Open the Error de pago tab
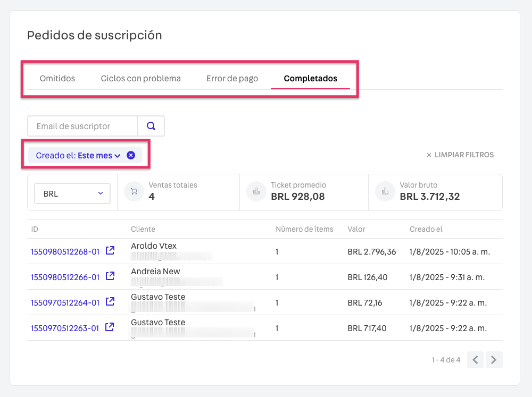This screenshot has width=532, height=397. 232,78
